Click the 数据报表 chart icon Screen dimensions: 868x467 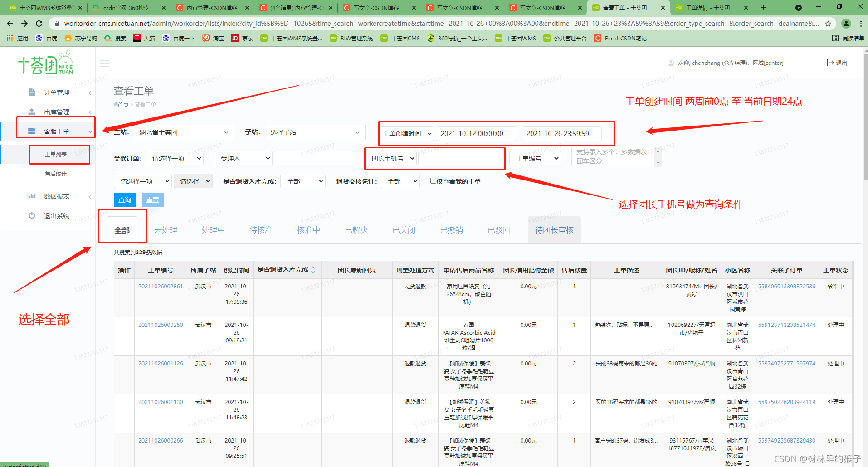(x=32, y=196)
